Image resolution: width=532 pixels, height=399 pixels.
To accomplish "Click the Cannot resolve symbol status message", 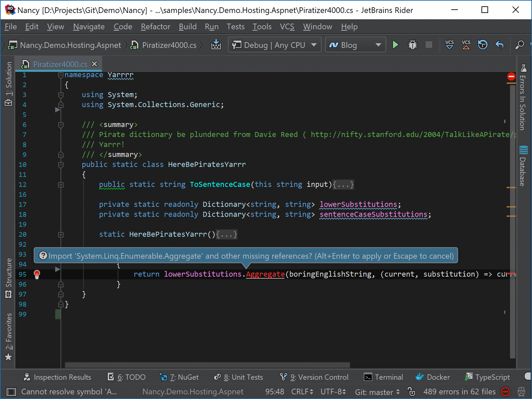I will 69,392.
